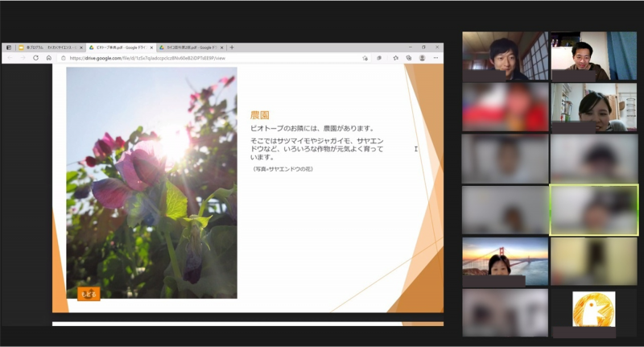
Task: Click the 写真=サヤエンドウの花 caption
Action: [x=283, y=169]
